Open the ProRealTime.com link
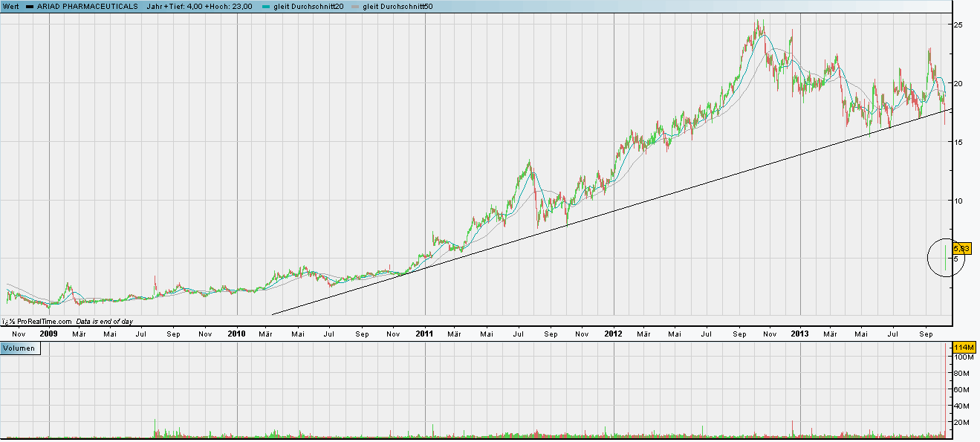Screen dimensions: 980x442 coord(43,322)
